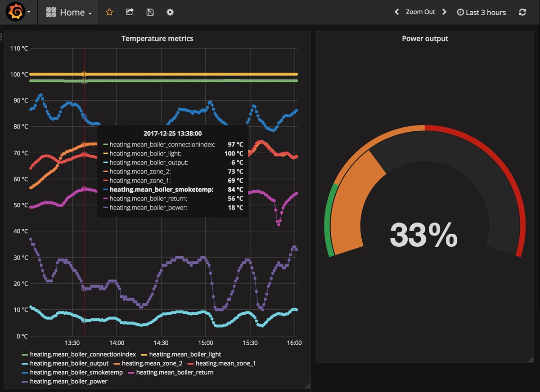Refresh the dashboard data
This screenshot has width=540, height=392.
coord(522,12)
